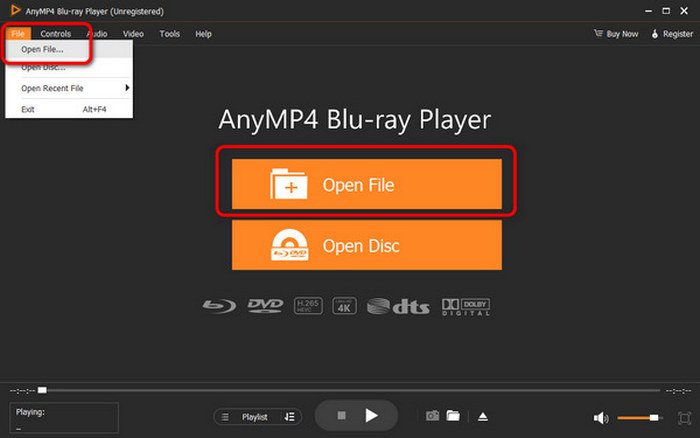The height and width of the screenshot is (438, 700).
Task: Click the Play button
Action: [372, 415]
